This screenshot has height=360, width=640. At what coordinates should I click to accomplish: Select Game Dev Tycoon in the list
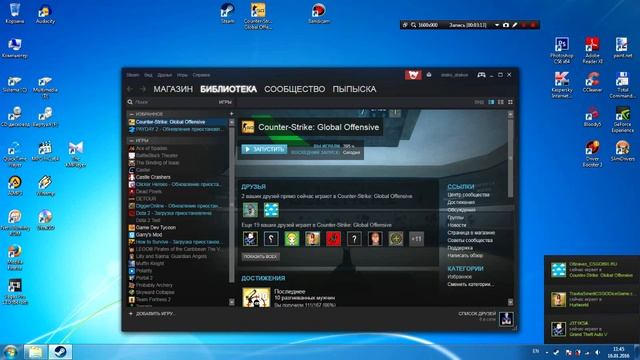point(178,227)
